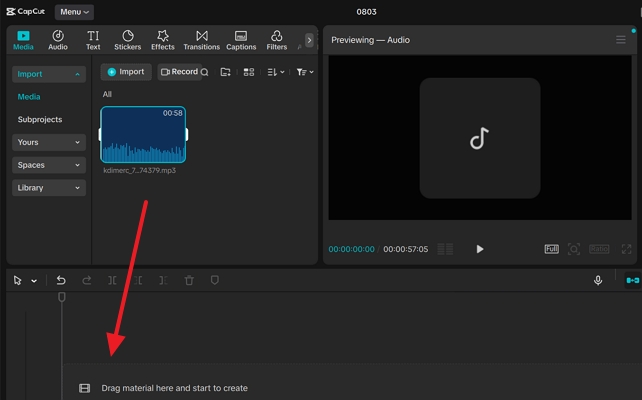This screenshot has height=400, width=642.
Task: Click the search magnifier icon
Action: pos(205,72)
